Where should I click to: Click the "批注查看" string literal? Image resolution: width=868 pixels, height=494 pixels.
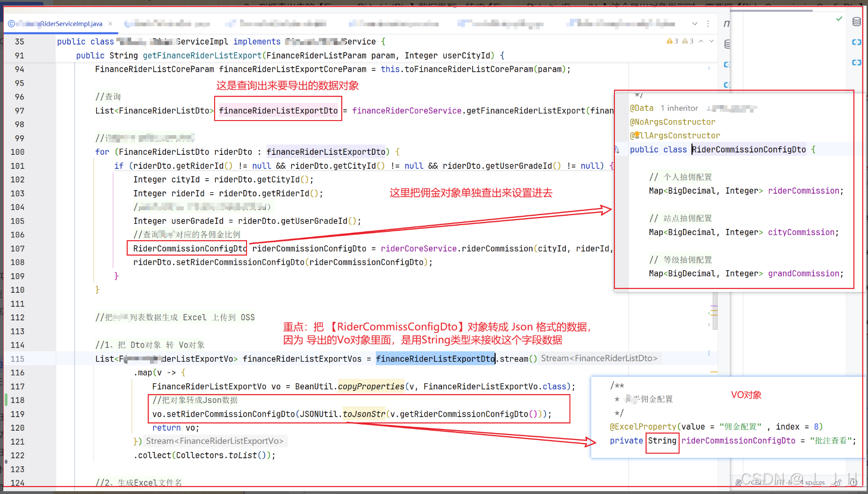point(831,441)
